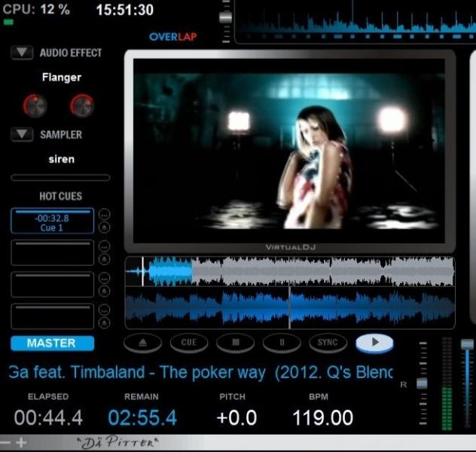476x452 pixels.
Task: Click the R pitch reset label
Action: coord(404,385)
